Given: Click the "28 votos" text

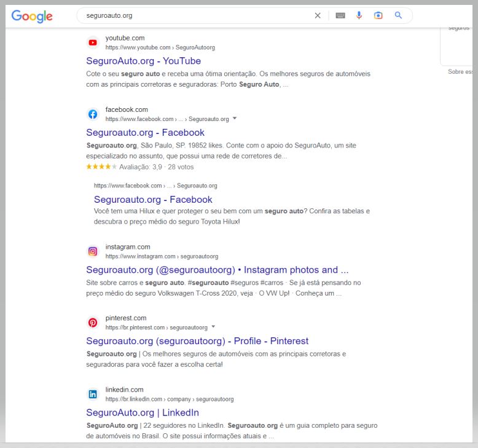Looking at the screenshot, I should pos(181,167).
